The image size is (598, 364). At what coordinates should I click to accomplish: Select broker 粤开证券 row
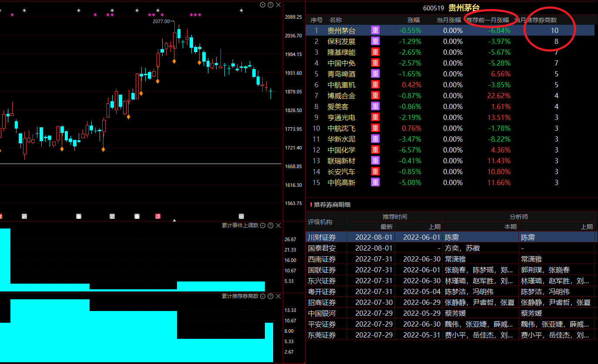pos(451,291)
